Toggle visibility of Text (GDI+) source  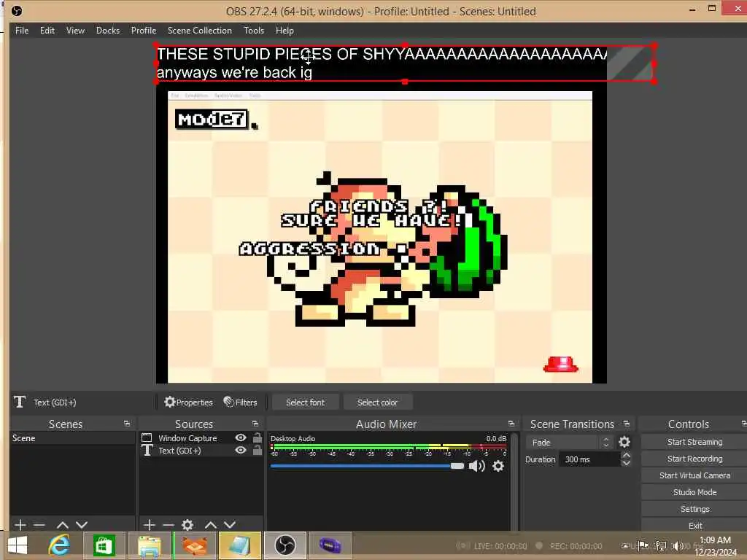(x=241, y=450)
